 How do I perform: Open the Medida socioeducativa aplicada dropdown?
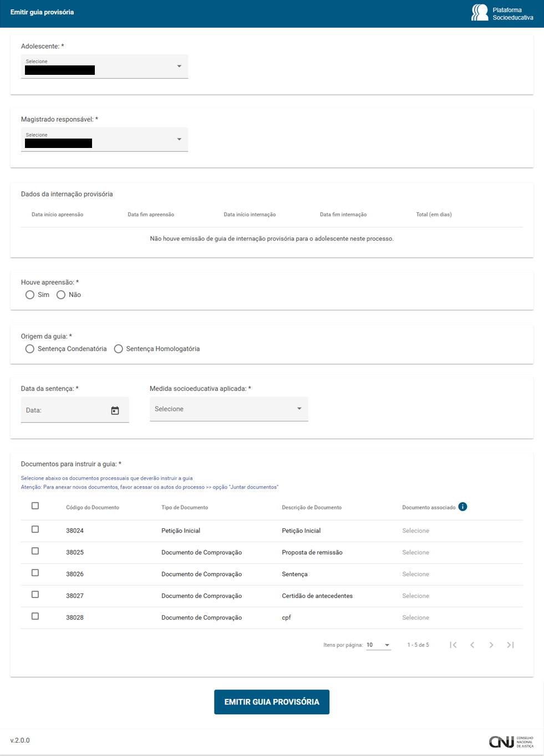pyautogui.click(x=228, y=409)
